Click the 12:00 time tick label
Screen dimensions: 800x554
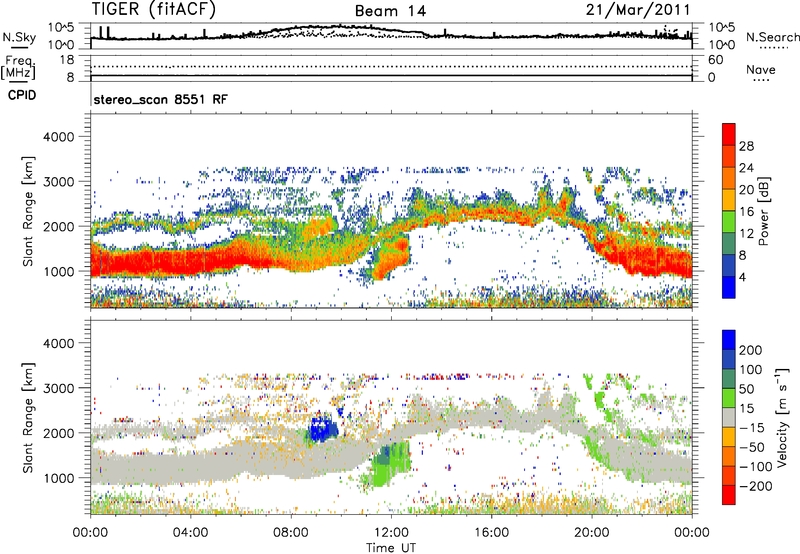pos(391,533)
